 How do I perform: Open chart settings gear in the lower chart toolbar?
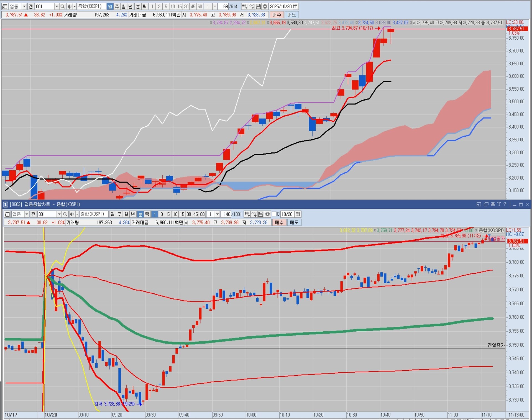click(267, 214)
